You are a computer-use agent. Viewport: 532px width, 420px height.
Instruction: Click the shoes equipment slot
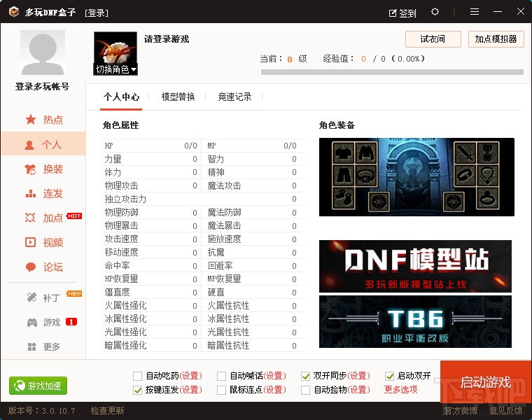[343, 198]
